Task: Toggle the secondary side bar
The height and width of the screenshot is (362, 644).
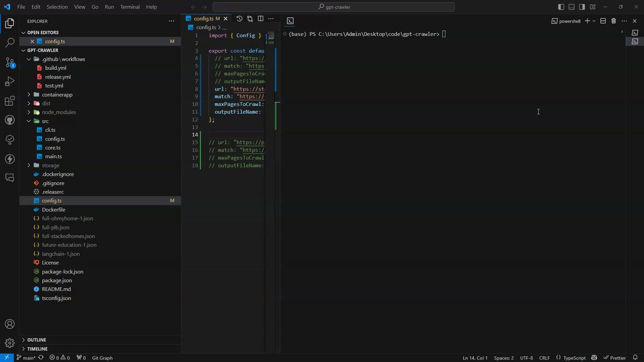Action: click(582, 7)
